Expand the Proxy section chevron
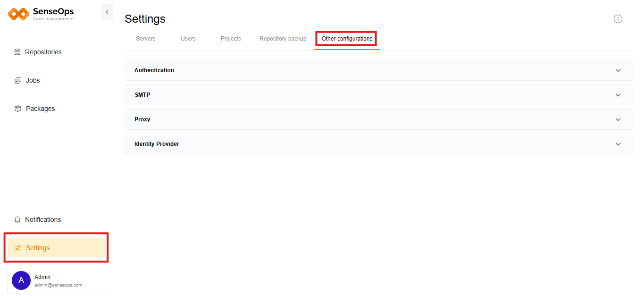Image resolution: width=644 pixels, height=296 pixels. coord(619,119)
